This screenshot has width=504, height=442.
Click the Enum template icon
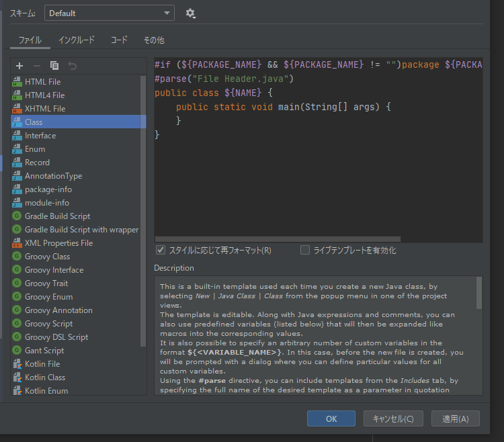(x=17, y=149)
